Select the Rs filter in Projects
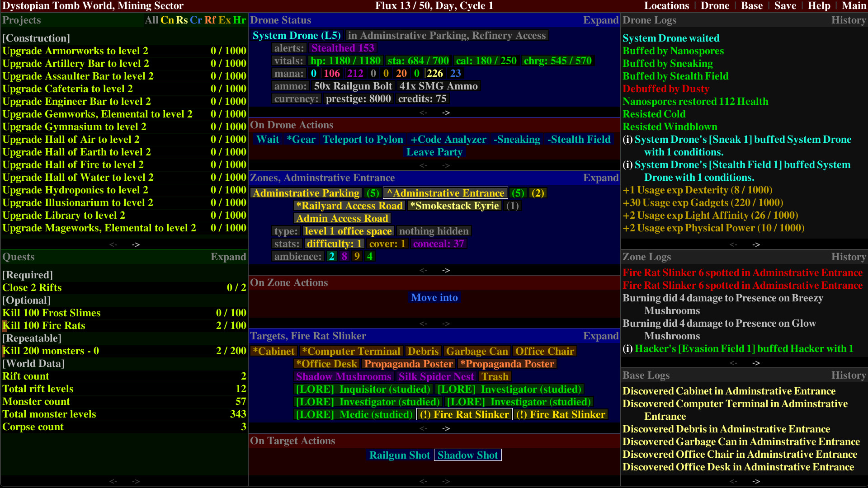This screenshot has width=868, height=488. (x=181, y=20)
